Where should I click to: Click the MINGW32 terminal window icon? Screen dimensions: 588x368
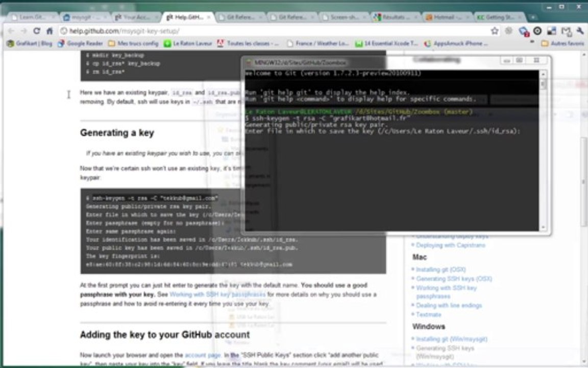coord(249,62)
